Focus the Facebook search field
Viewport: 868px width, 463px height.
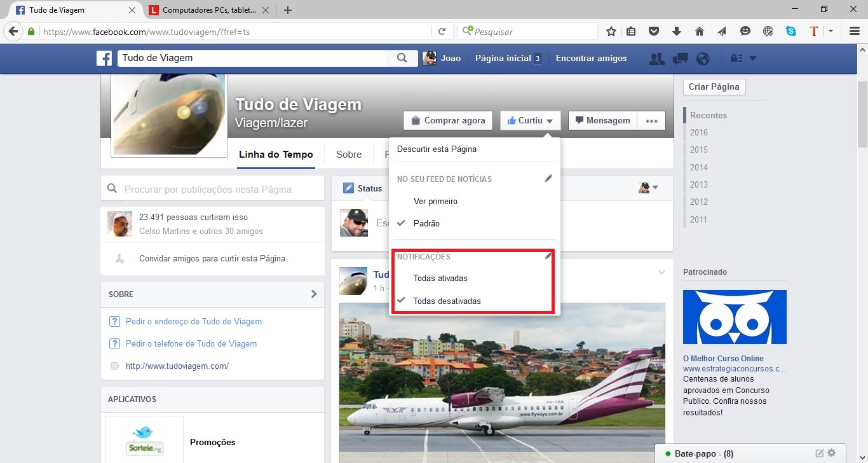252,58
